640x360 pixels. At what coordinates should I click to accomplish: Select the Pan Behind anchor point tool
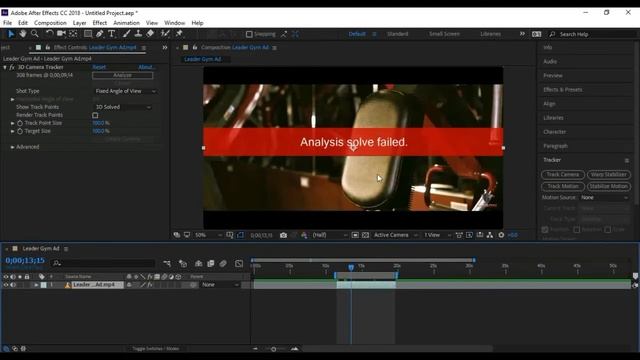[73, 34]
